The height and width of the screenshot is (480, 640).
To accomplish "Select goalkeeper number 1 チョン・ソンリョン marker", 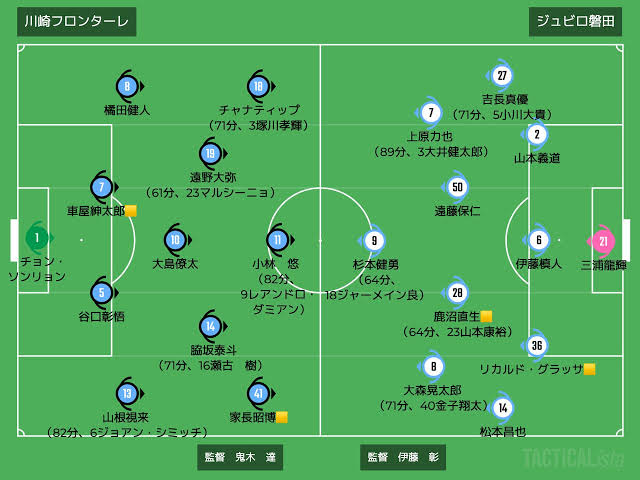I will click(x=38, y=238).
